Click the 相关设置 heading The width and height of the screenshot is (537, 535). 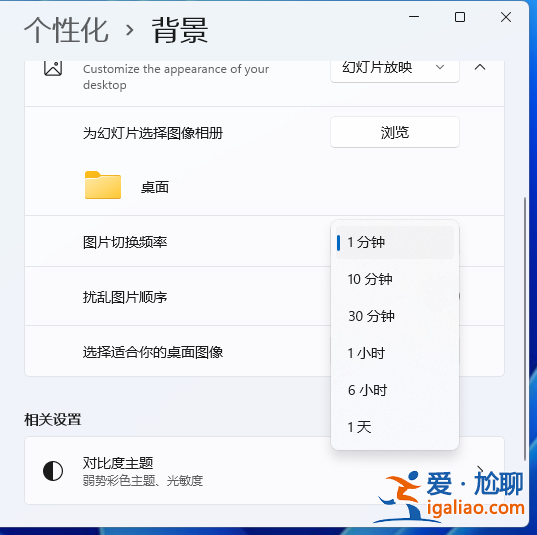[x=53, y=420]
